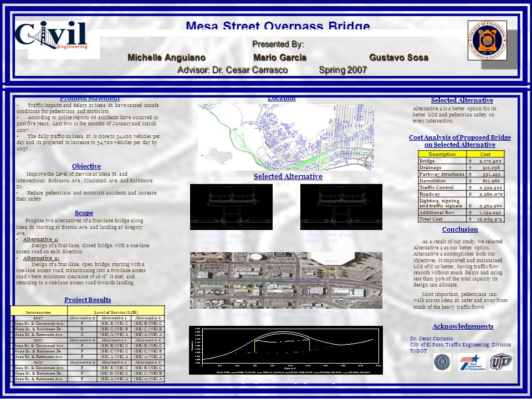Click 'Advisor: Dr. Cesar Carrasco' in the header
532x399 pixels.
tap(233, 70)
